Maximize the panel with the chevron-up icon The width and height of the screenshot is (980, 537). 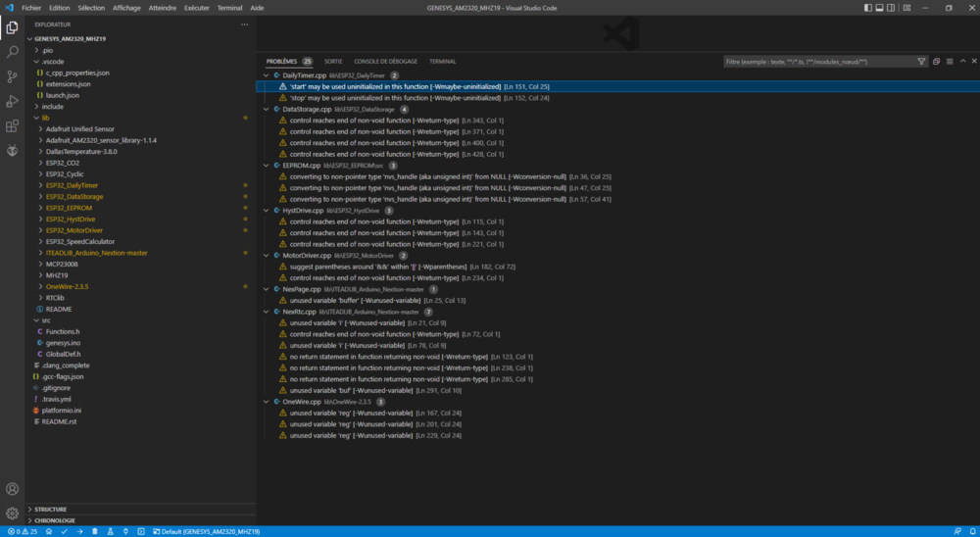click(x=962, y=62)
